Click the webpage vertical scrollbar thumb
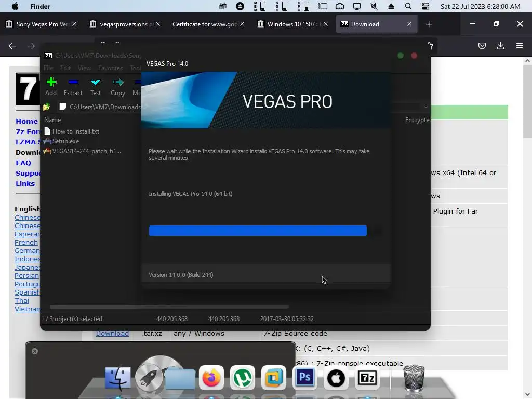Screen dimensions: 532x399 527,102
